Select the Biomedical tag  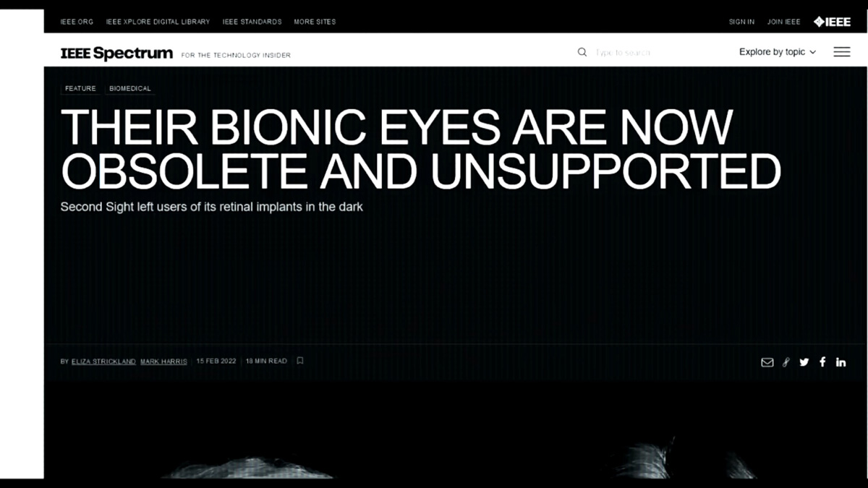[130, 88]
